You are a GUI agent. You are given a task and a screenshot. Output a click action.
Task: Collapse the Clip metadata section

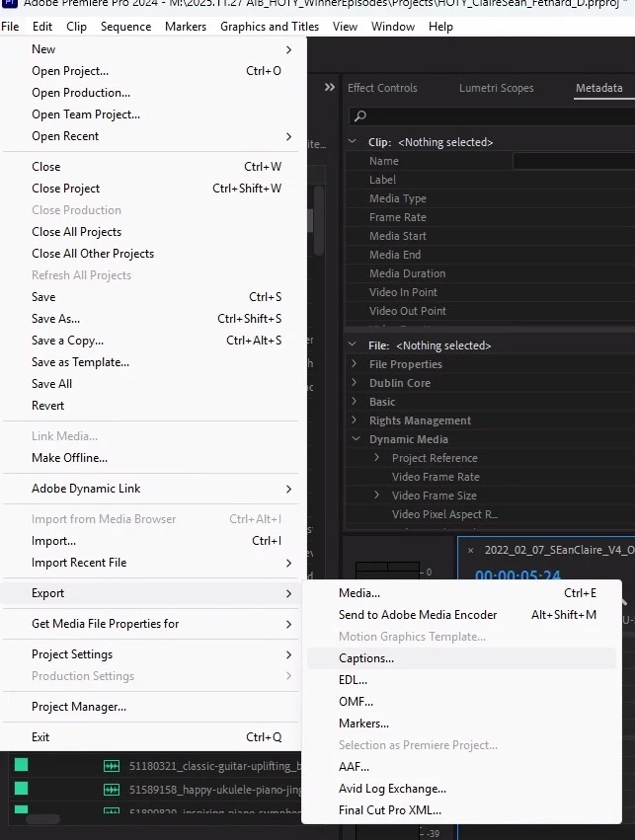click(352, 141)
